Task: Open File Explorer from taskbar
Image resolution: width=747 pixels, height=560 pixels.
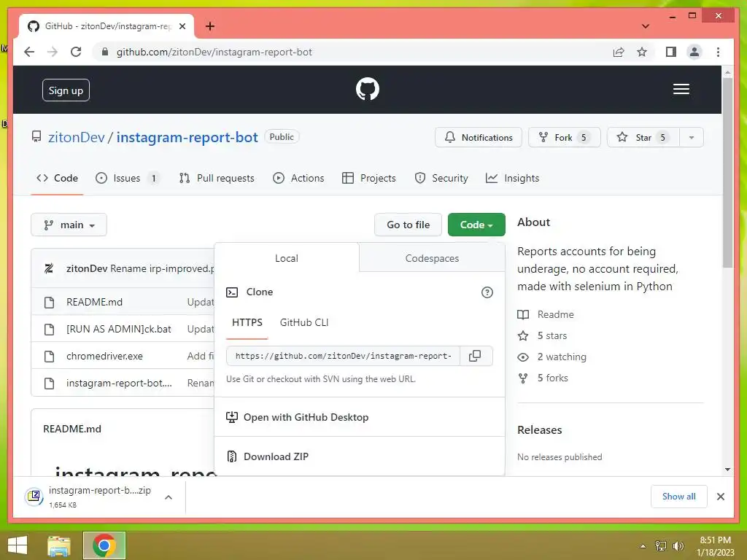Action: click(x=59, y=545)
